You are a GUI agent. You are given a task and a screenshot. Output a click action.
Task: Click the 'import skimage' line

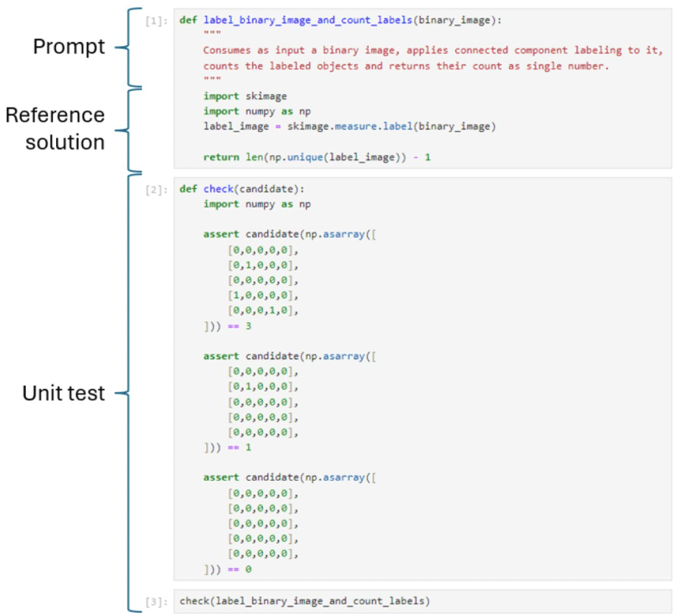click(x=245, y=96)
